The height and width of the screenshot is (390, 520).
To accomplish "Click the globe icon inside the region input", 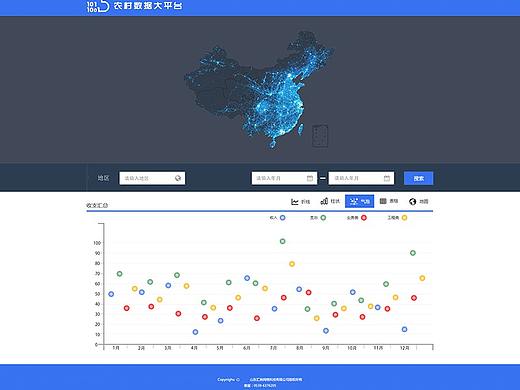I will (178, 178).
